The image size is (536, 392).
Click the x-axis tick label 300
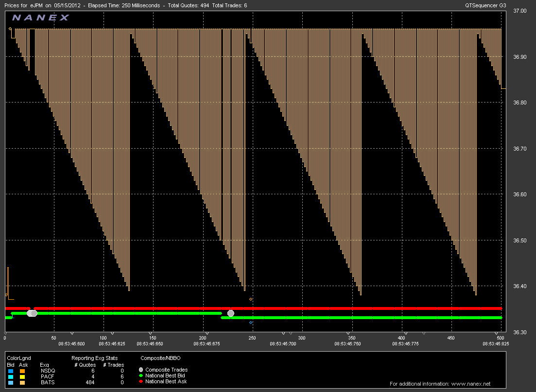[302, 338]
